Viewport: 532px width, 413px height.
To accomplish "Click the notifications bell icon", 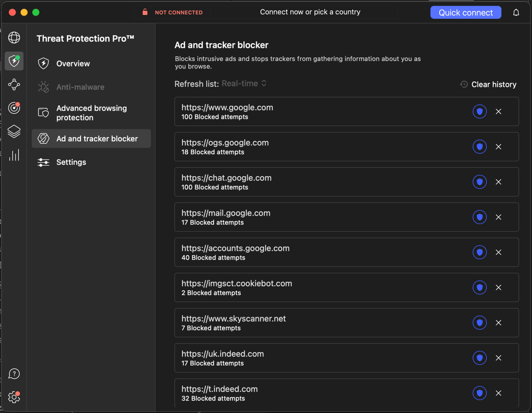I will (x=516, y=12).
